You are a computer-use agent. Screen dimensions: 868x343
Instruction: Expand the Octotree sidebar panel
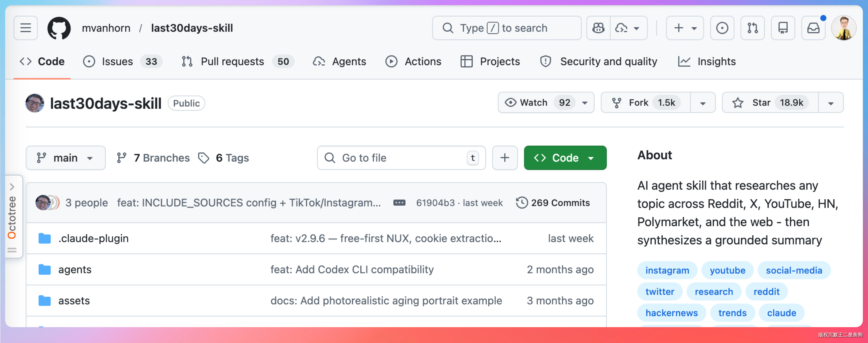[x=12, y=187]
